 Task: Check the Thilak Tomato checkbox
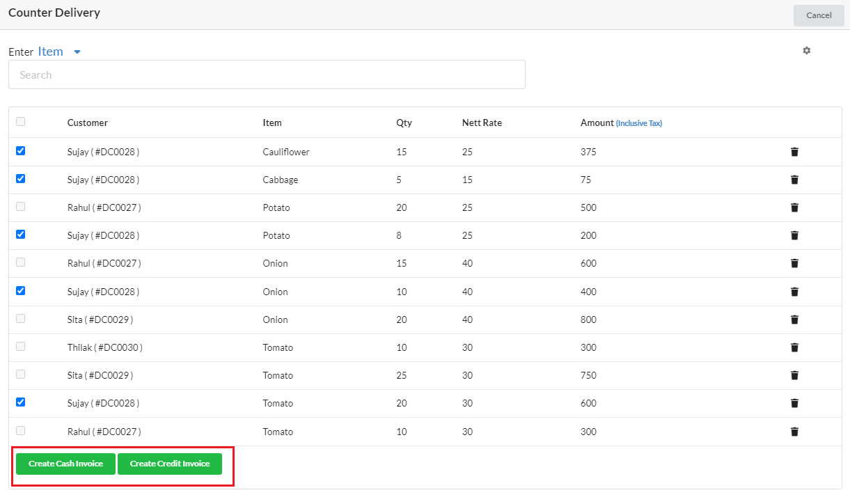(21, 346)
